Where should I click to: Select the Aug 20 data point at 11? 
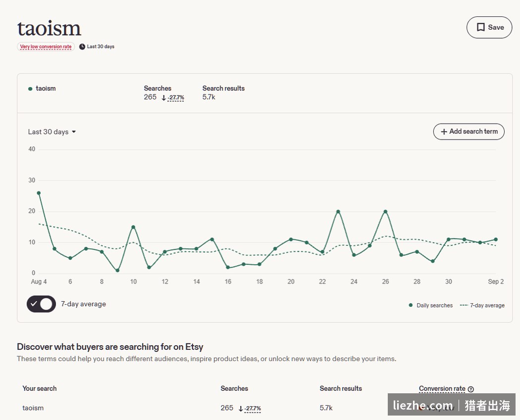pos(291,239)
